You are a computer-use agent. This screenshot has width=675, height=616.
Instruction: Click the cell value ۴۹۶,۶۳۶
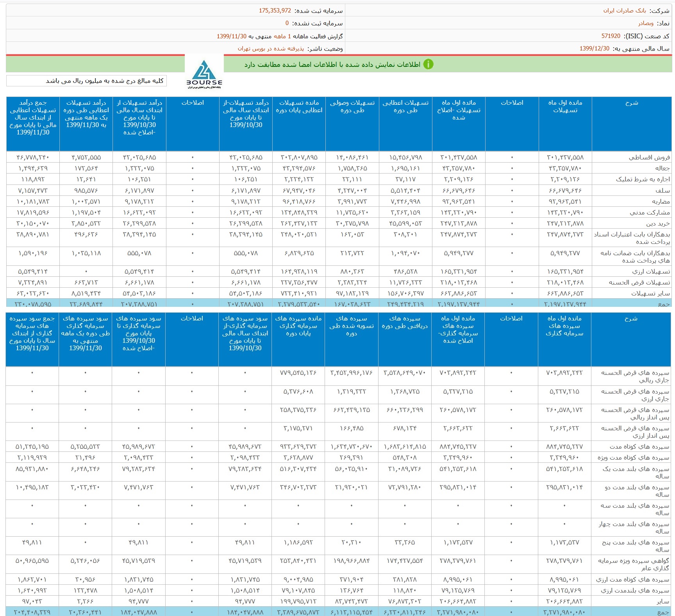tap(86, 235)
